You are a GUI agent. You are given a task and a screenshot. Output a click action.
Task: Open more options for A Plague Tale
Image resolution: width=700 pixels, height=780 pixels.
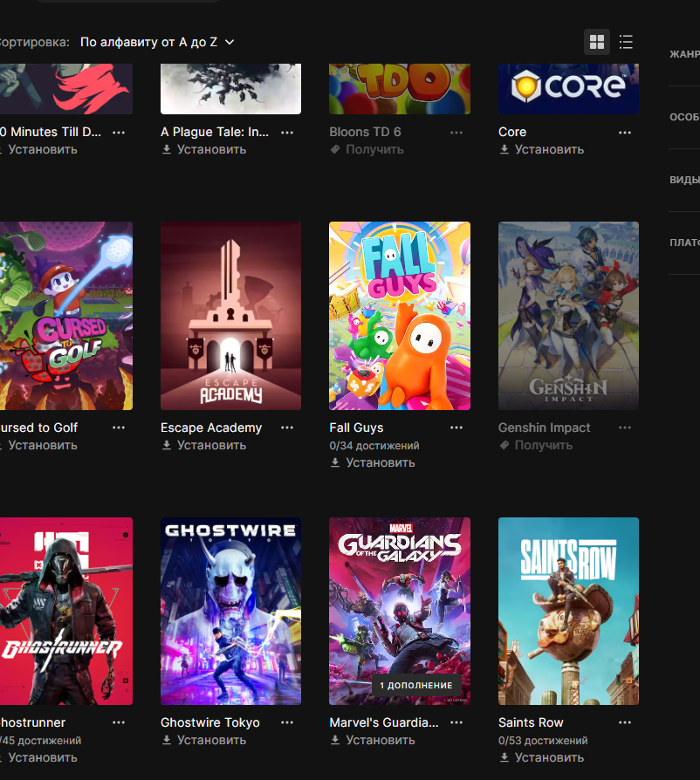(x=287, y=133)
